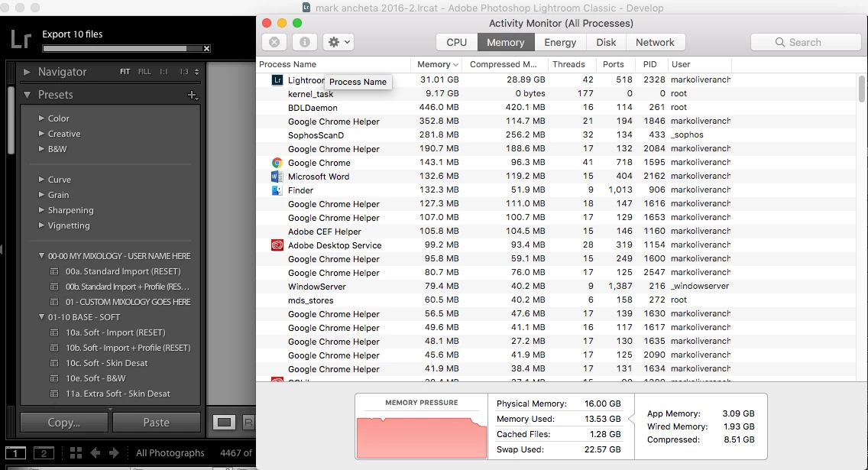Click the Copy... button in Lightroom
This screenshot has width=868, height=470.
pyautogui.click(x=64, y=423)
